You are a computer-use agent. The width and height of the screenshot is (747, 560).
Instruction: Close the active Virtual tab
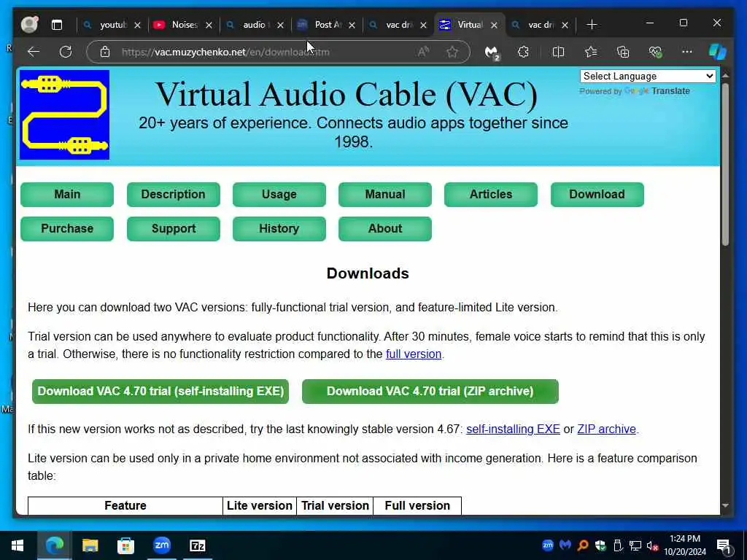(494, 26)
